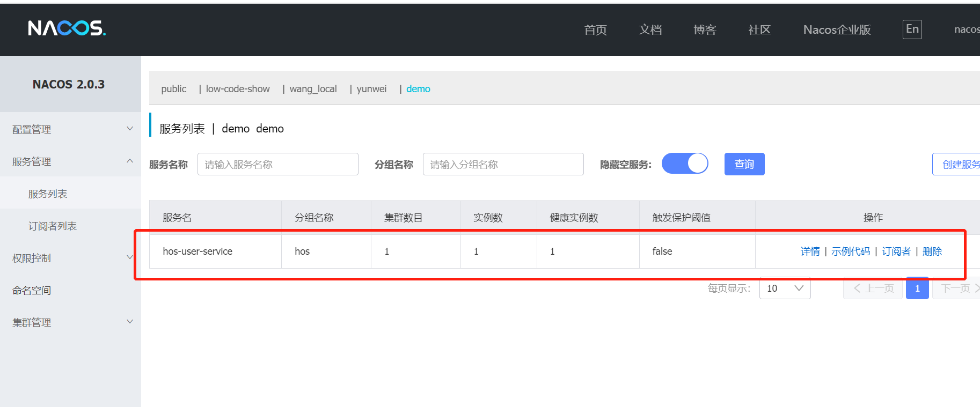The width and height of the screenshot is (980, 407).
Task: Select the yunwei namespace tab
Action: 371,89
